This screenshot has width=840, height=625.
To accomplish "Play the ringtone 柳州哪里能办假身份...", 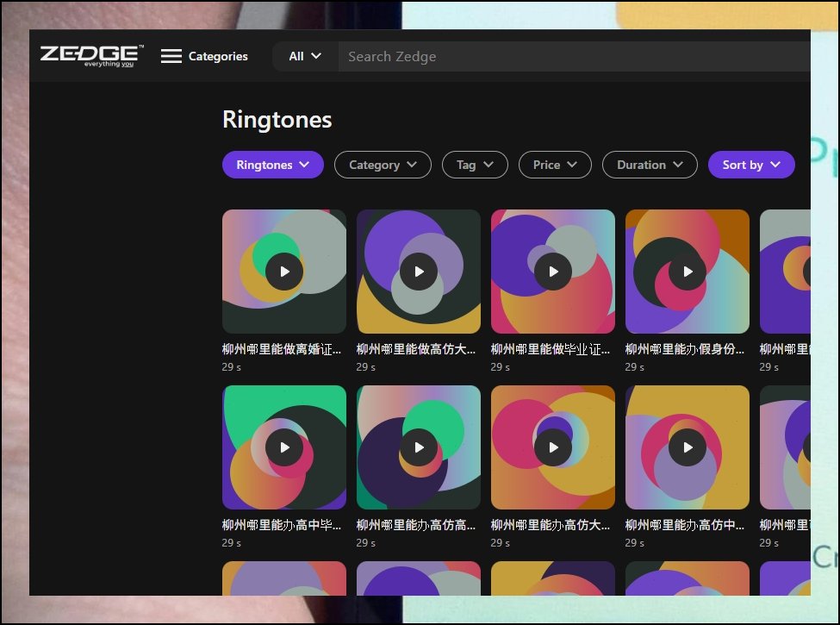I will (688, 272).
